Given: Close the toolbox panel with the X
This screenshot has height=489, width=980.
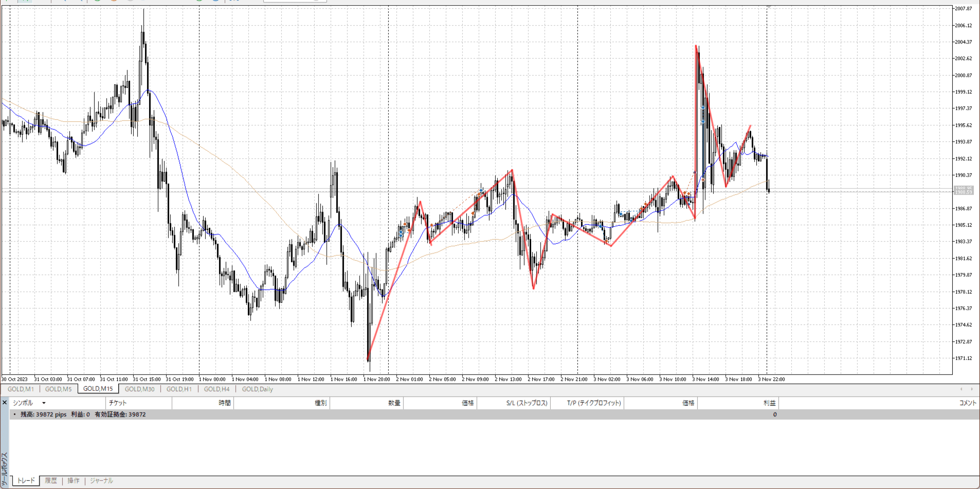Looking at the screenshot, I should tap(5, 403).
